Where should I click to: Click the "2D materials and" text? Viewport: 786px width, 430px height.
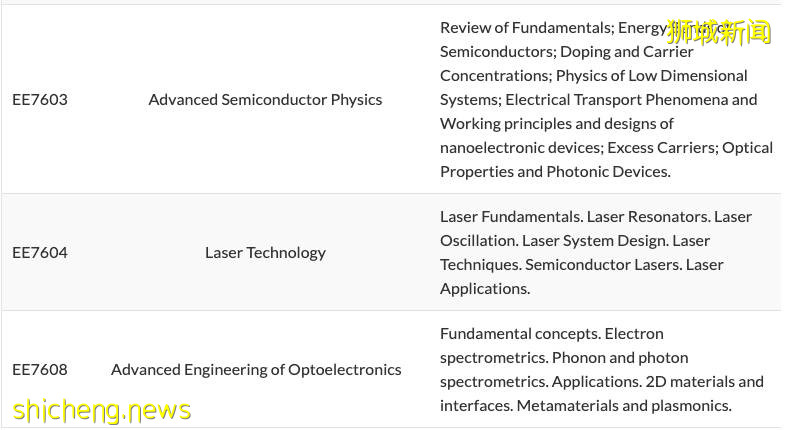(704, 381)
